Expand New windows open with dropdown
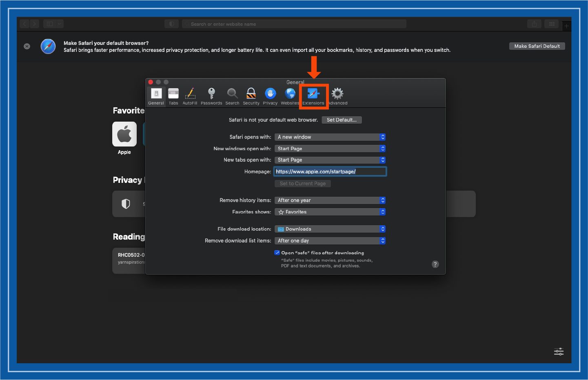 (x=330, y=149)
